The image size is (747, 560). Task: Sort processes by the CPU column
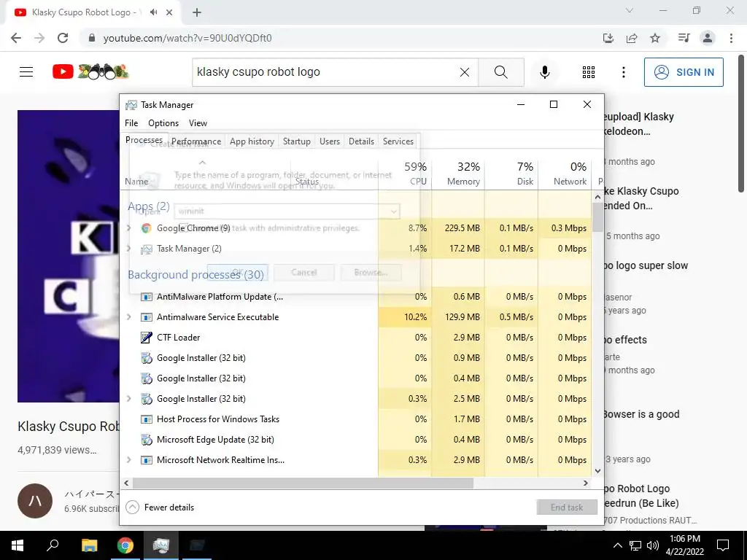click(x=405, y=174)
